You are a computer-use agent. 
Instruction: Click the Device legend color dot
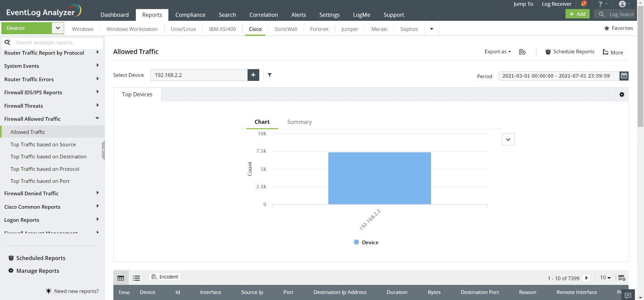click(356, 242)
